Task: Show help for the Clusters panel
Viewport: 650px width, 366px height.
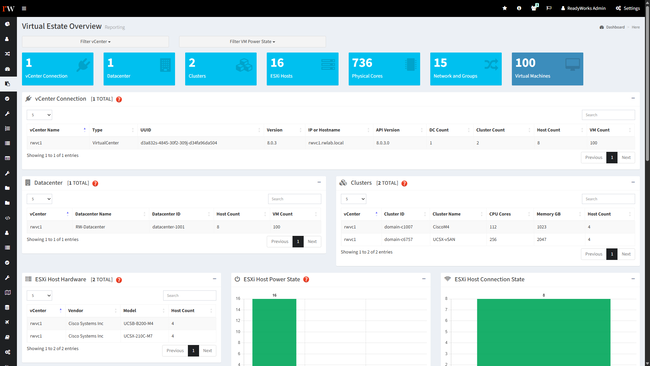Action: [404, 184]
